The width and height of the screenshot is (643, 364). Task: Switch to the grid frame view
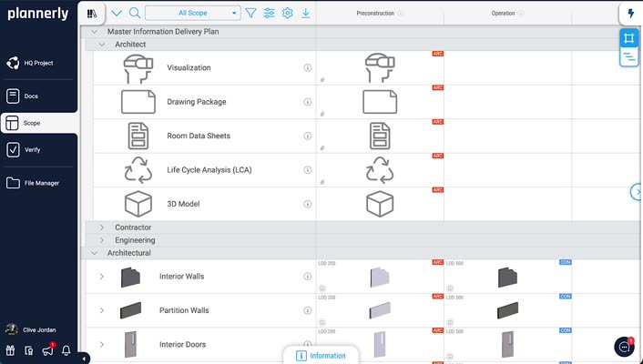[628, 38]
